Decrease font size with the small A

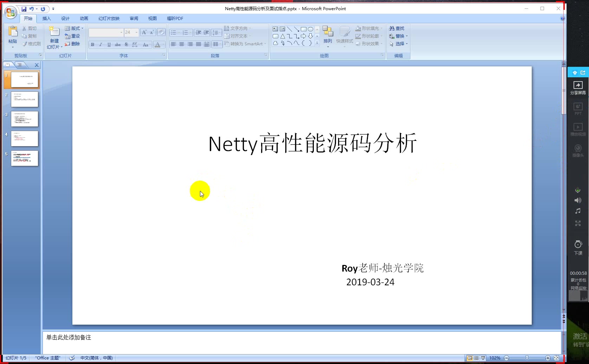[152, 32]
